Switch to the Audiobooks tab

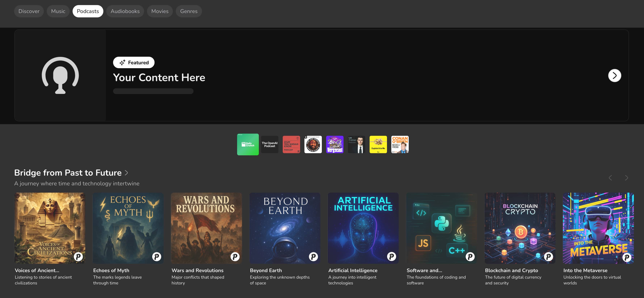click(125, 11)
